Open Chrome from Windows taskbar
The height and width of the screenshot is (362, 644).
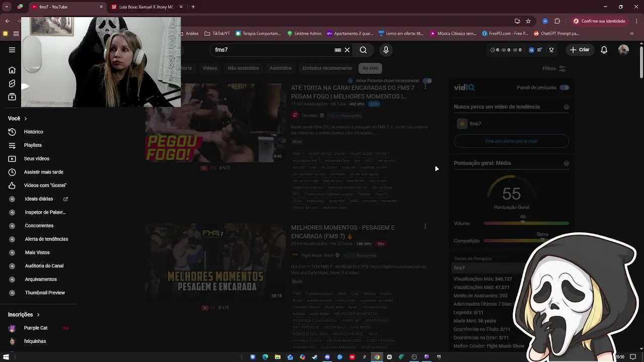click(377, 357)
